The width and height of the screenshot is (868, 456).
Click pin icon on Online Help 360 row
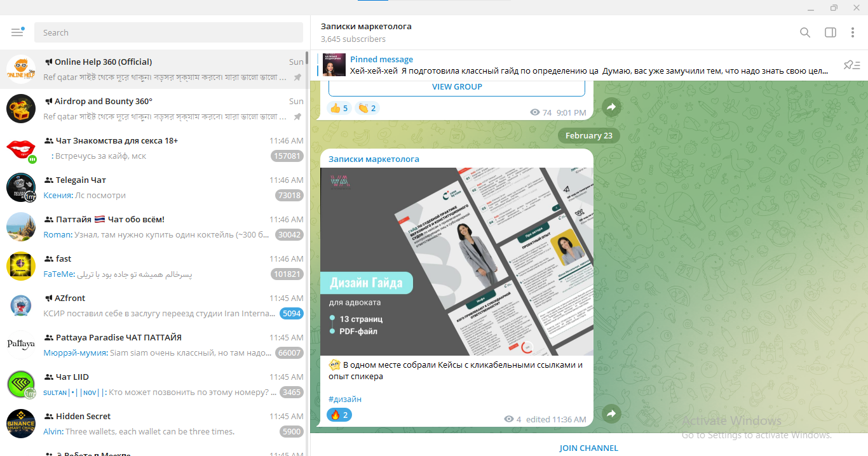[x=297, y=77]
